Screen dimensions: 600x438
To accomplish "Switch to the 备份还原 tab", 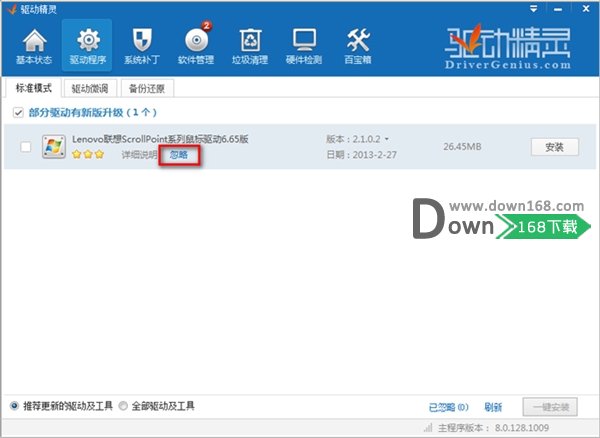I will [147, 89].
